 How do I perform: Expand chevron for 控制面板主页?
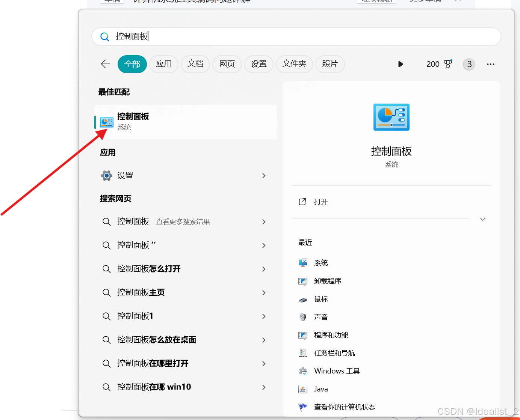(264, 293)
